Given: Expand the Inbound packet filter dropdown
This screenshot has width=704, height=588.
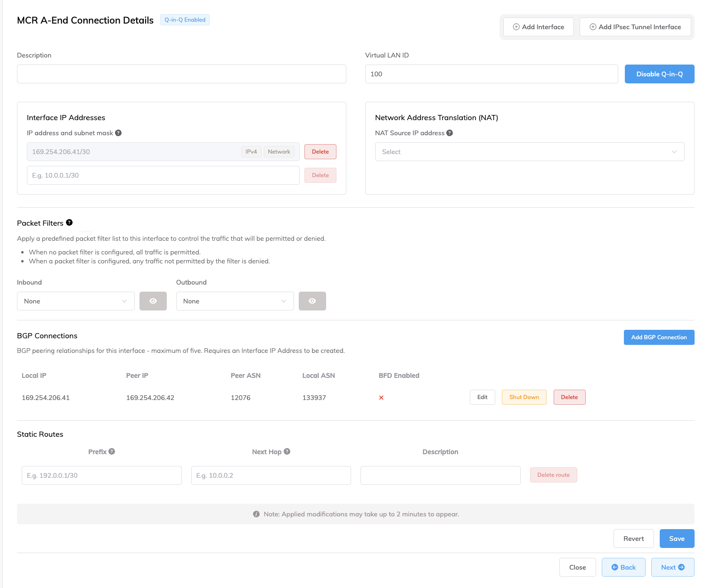Looking at the screenshot, I should tap(75, 301).
